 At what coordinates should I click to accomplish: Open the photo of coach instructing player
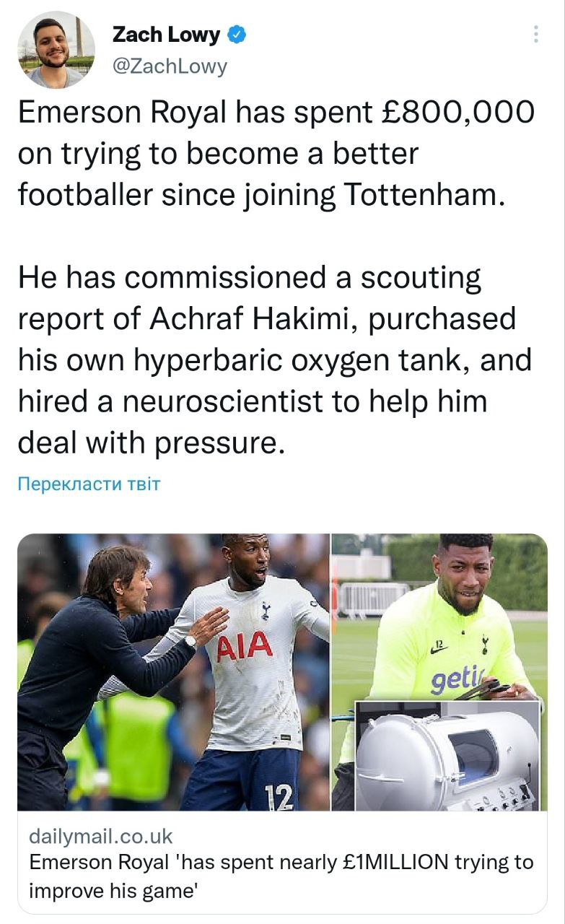[x=173, y=671]
